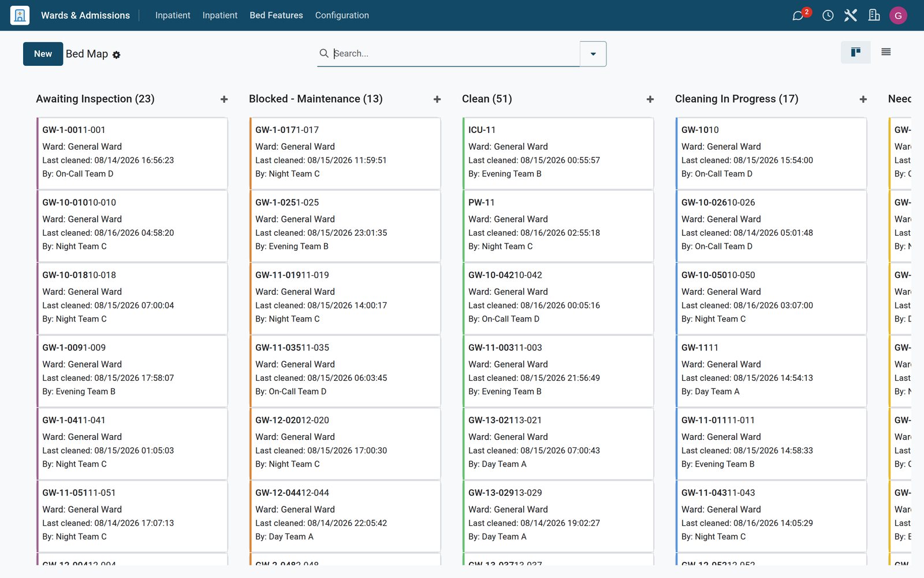Open the user avatar labeled G
This screenshot has height=578, width=924.
898,16
